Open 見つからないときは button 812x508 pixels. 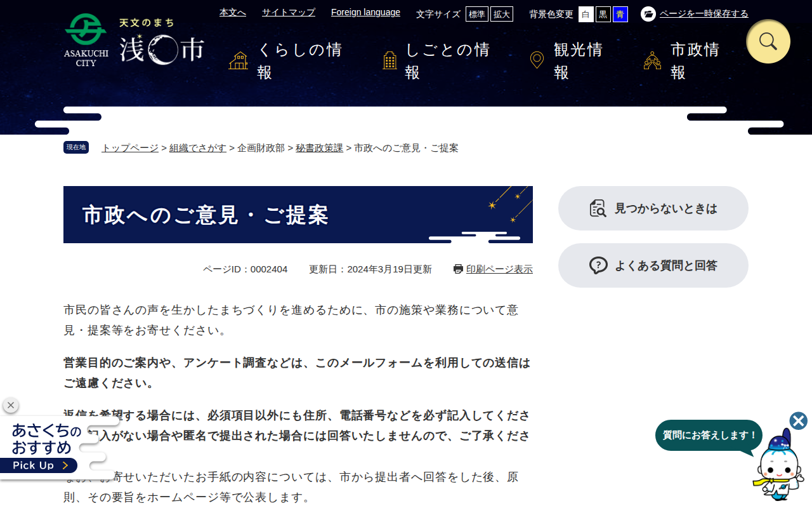(653, 208)
